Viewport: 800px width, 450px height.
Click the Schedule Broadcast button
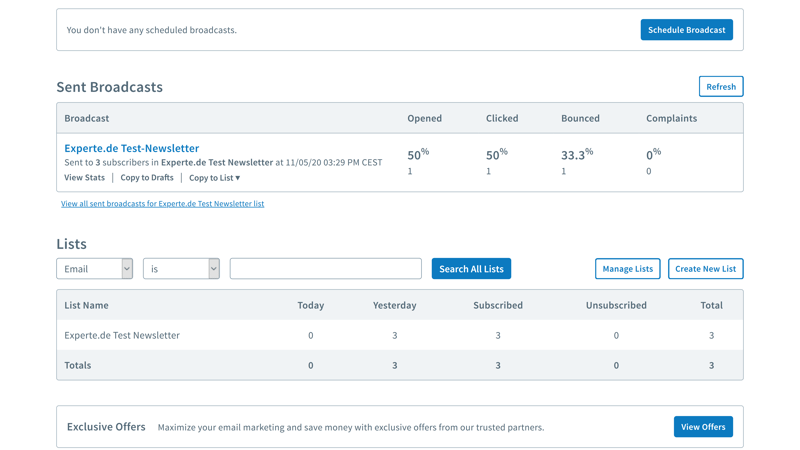click(x=686, y=30)
